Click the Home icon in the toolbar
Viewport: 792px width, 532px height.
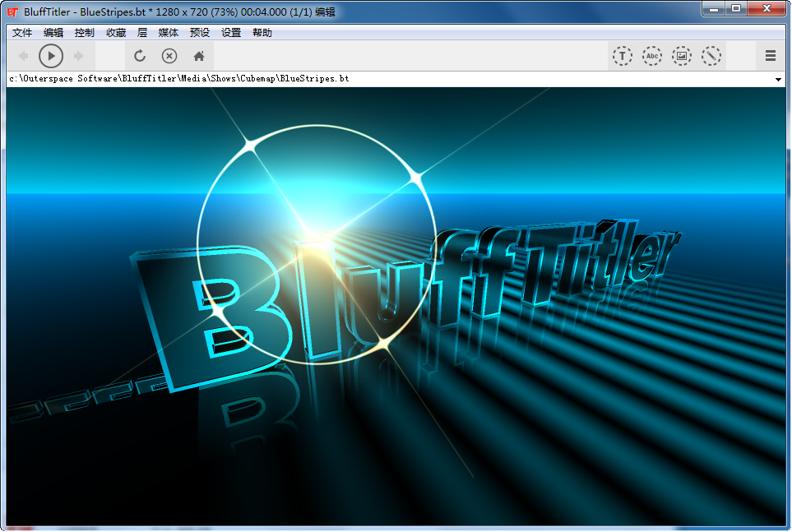(198, 56)
